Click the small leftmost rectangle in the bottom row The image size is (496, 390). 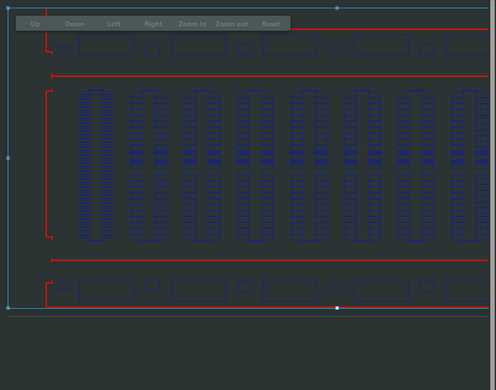click(x=63, y=285)
